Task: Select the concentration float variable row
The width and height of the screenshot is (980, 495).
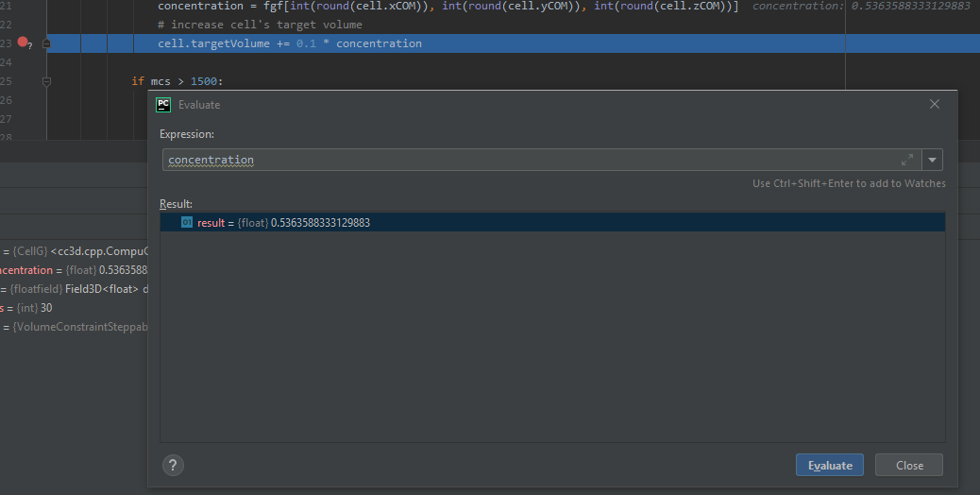Action: pyautogui.click(x=74, y=270)
